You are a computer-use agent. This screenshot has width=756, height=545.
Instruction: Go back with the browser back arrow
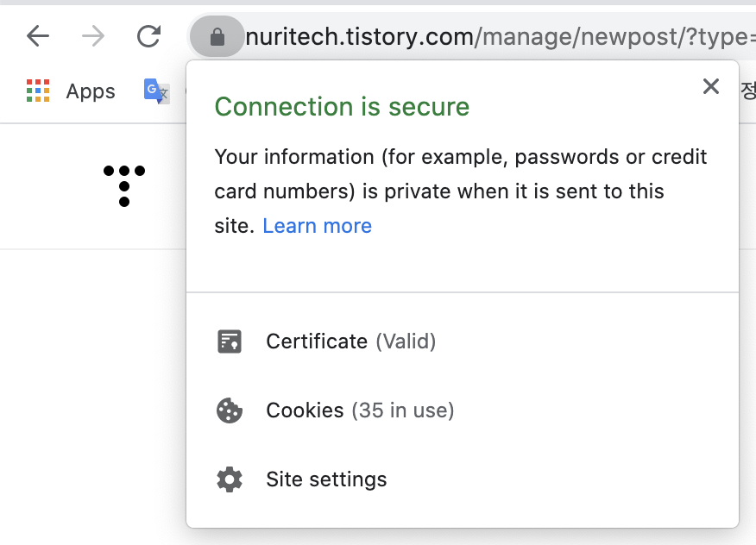tap(38, 36)
